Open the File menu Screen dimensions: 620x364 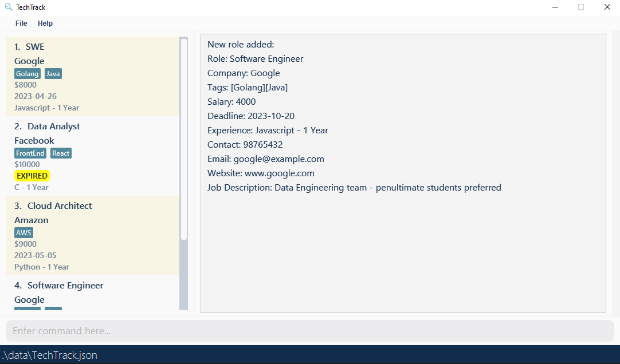point(21,23)
